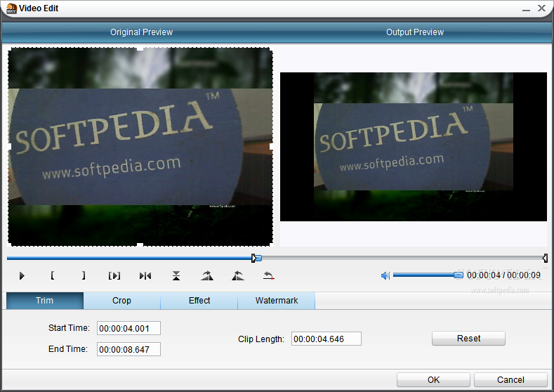Click the Output Preview video frame
554x392 pixels.
[414, 147]
